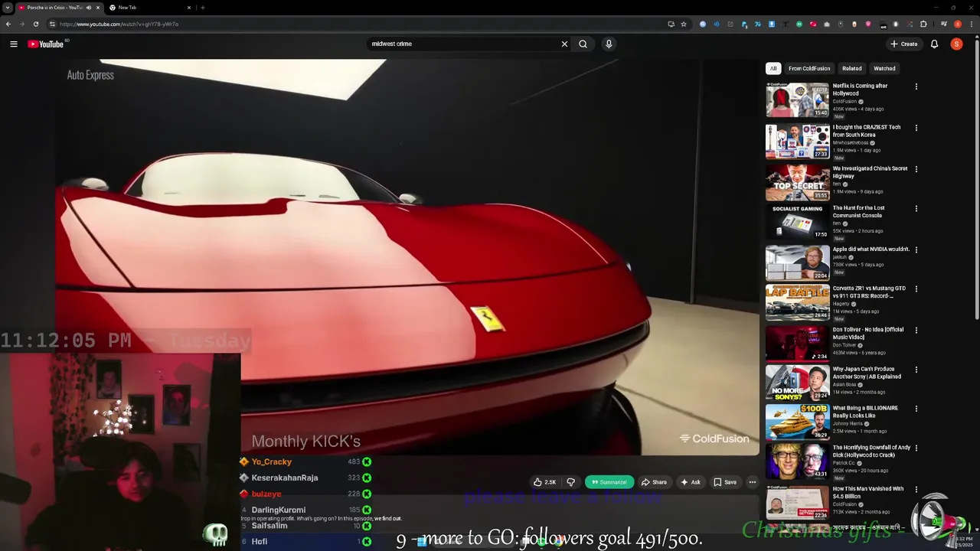This screenshot has height=551, width=980.
Task: Open options for Lost Communist Console video
Action: click(x=916, y=208)
